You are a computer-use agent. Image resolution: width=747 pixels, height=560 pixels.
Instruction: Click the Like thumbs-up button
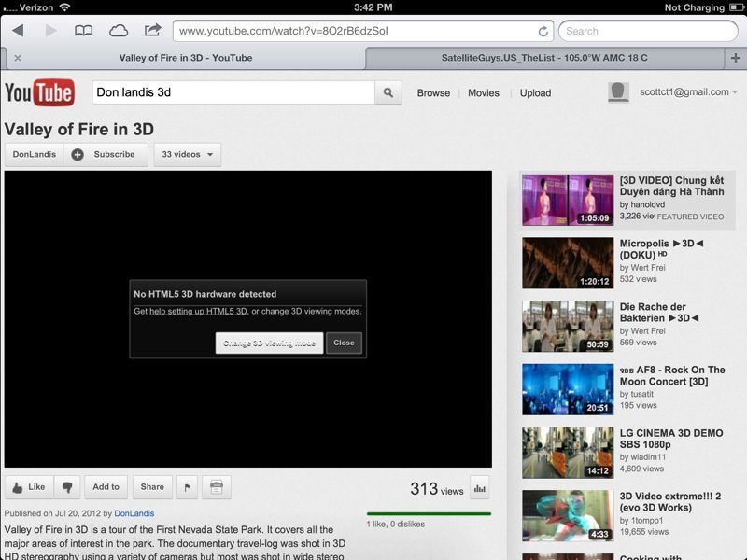29,487
